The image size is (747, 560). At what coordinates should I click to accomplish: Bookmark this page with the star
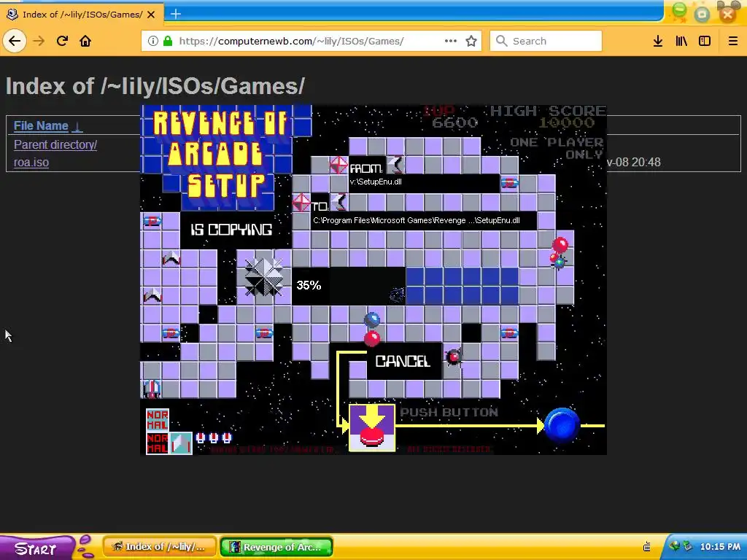coord(471,41)
